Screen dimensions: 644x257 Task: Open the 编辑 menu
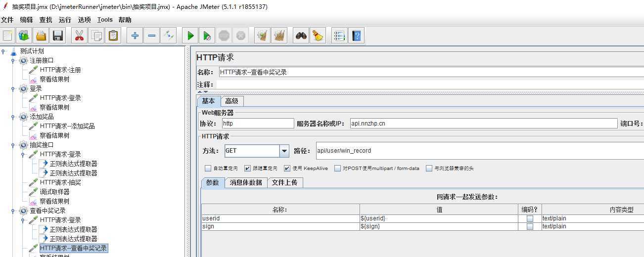pos(27,20)
